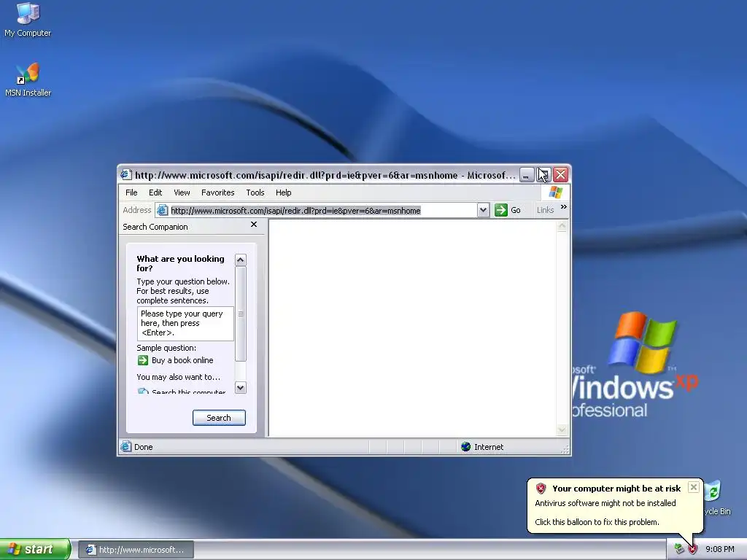The height and width of the screenshot is (560, 747).
Task: Open the Tools menu
Action: tap(255, 192)
